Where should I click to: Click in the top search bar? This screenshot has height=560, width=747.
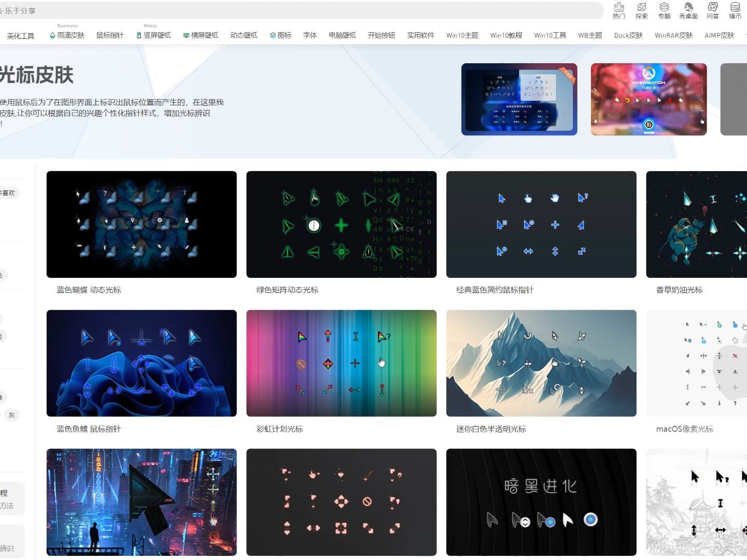point(301,10)
